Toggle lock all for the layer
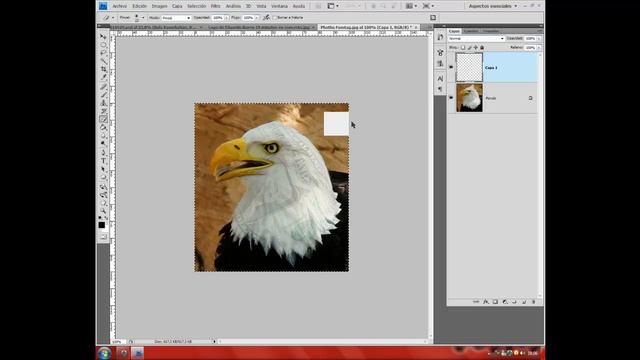The height and width of the screenshot is (360, 640). pos(482,47)
